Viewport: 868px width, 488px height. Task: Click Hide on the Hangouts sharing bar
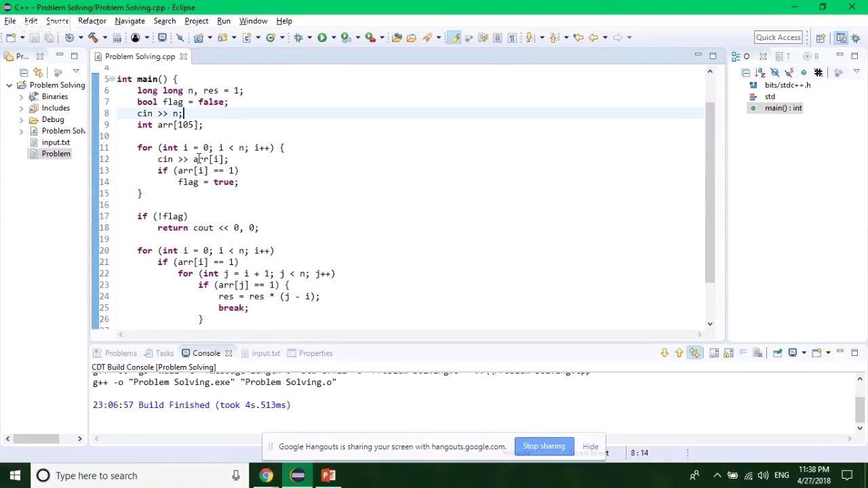click(x=591, y=447)
